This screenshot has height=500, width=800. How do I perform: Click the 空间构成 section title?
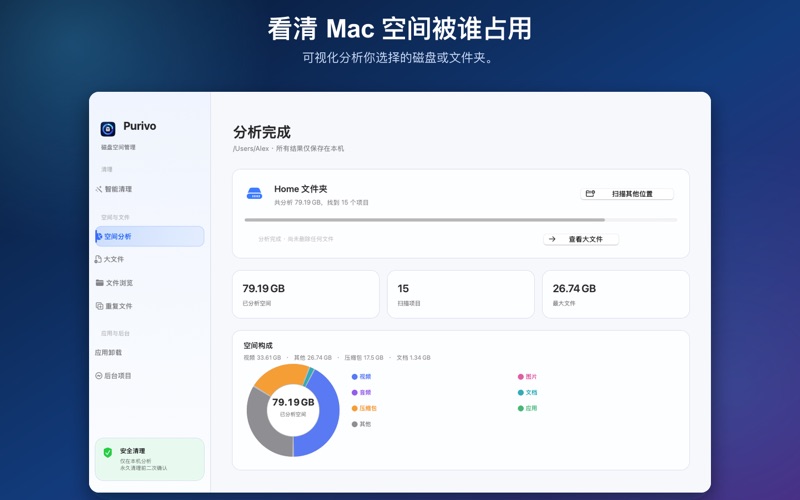(258, 345)
